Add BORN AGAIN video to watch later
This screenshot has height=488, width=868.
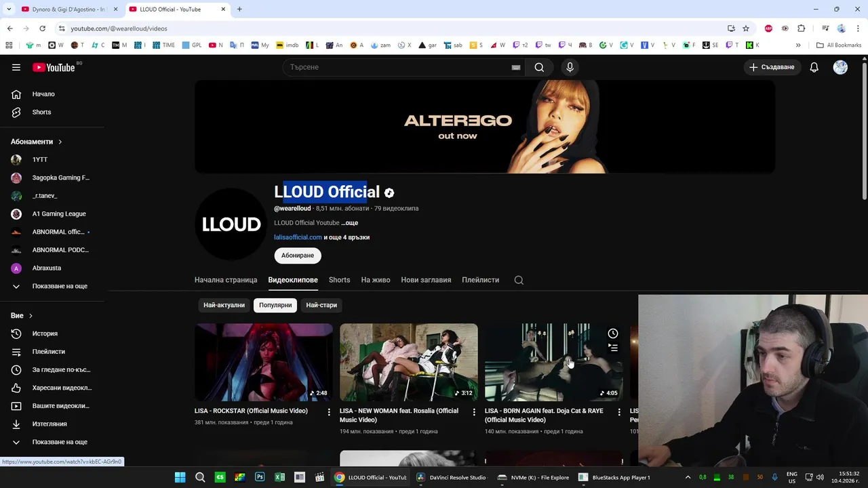tap(613, 333)
